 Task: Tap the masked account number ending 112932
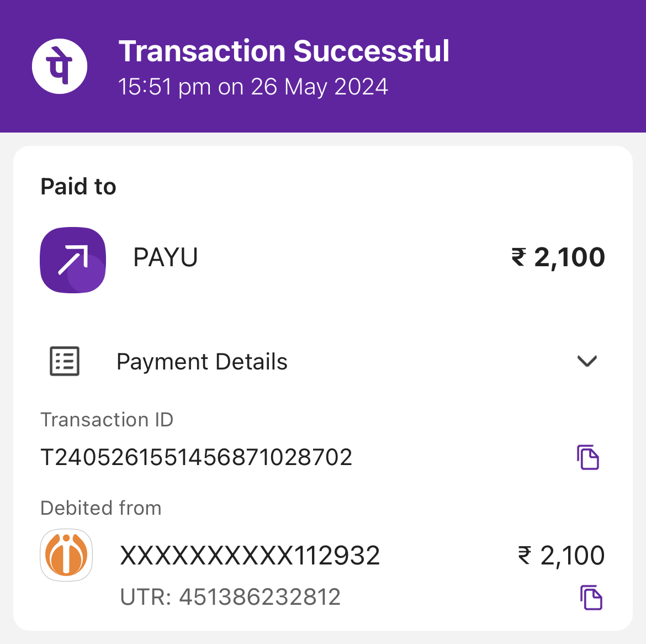pos(250,556)
